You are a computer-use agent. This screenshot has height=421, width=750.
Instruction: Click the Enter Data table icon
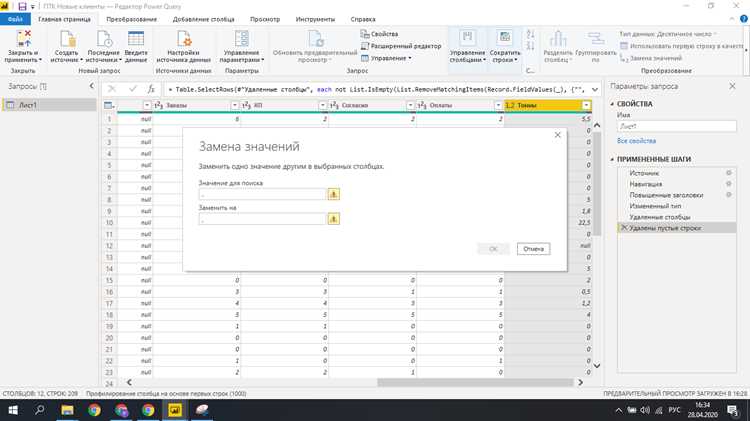click(136, 39)
